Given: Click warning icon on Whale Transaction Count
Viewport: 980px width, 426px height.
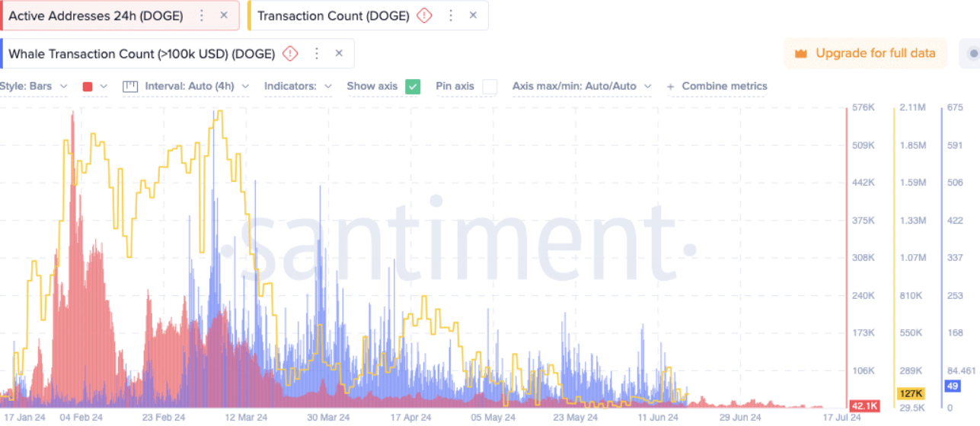Looking at the screenshot, I should pyautogui.click(x=290, y=53).
